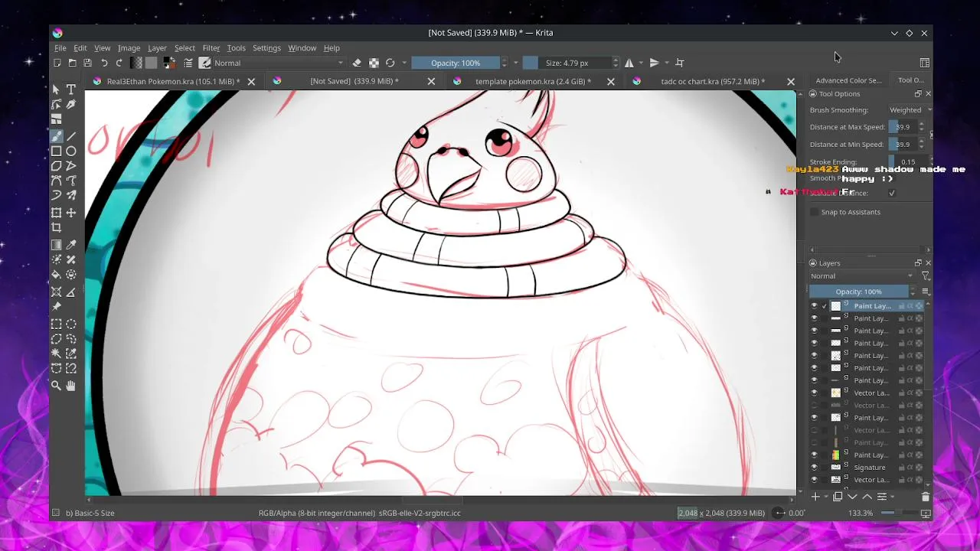This screenshot has width=980, height=551.
Task: Click the Redo arrow in toolbar
Action: (x=119, y=63)
